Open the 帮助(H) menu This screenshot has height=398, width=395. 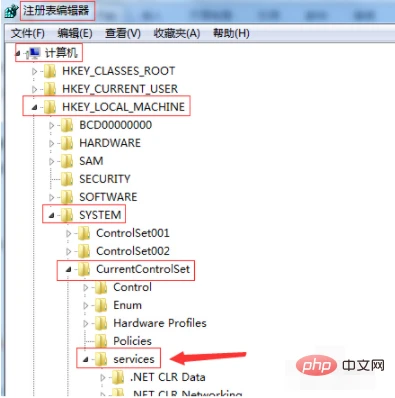[231, 33]
